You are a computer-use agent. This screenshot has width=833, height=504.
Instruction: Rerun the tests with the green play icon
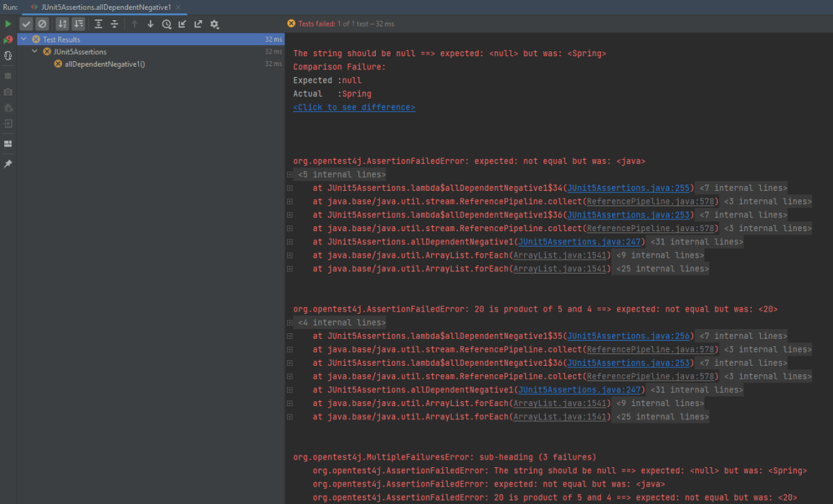(8, 24)
